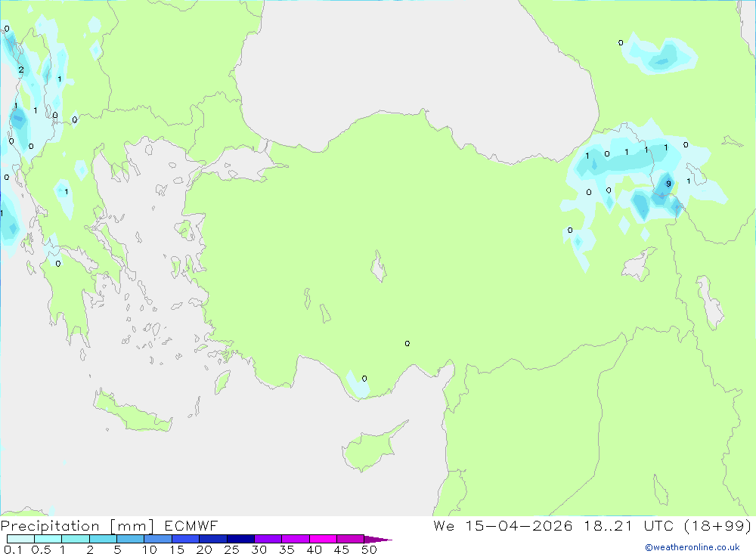Click legend label '15'
756x554 pixels.
177,549
